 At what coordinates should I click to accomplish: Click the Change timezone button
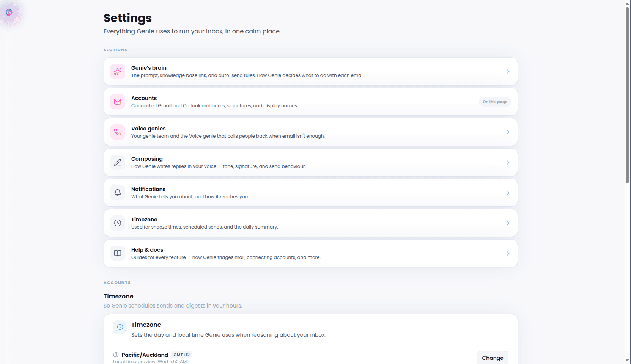pos(493,358)
